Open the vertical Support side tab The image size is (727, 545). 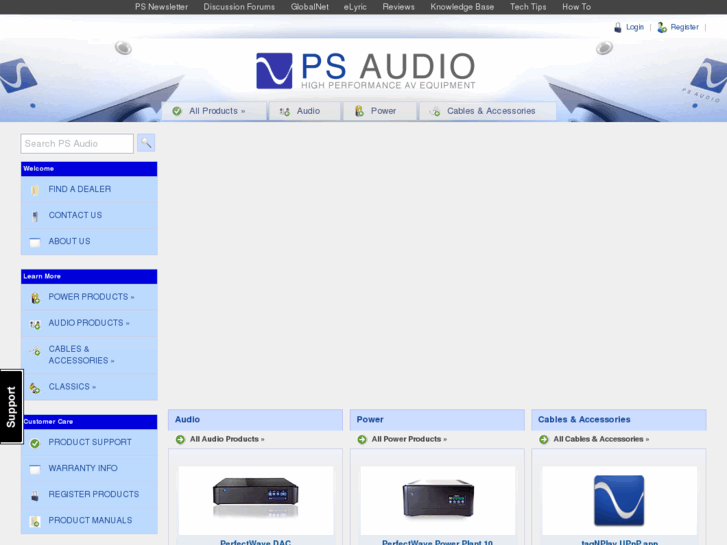(x=11, y=407)
